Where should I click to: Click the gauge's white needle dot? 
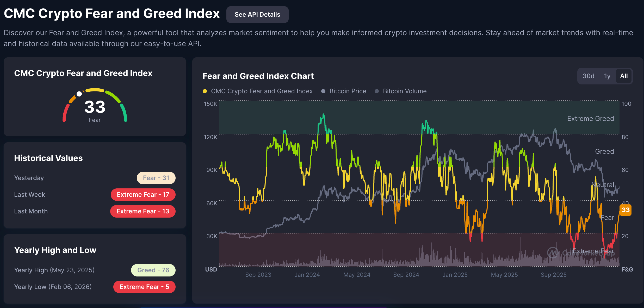tap(79, 94)
